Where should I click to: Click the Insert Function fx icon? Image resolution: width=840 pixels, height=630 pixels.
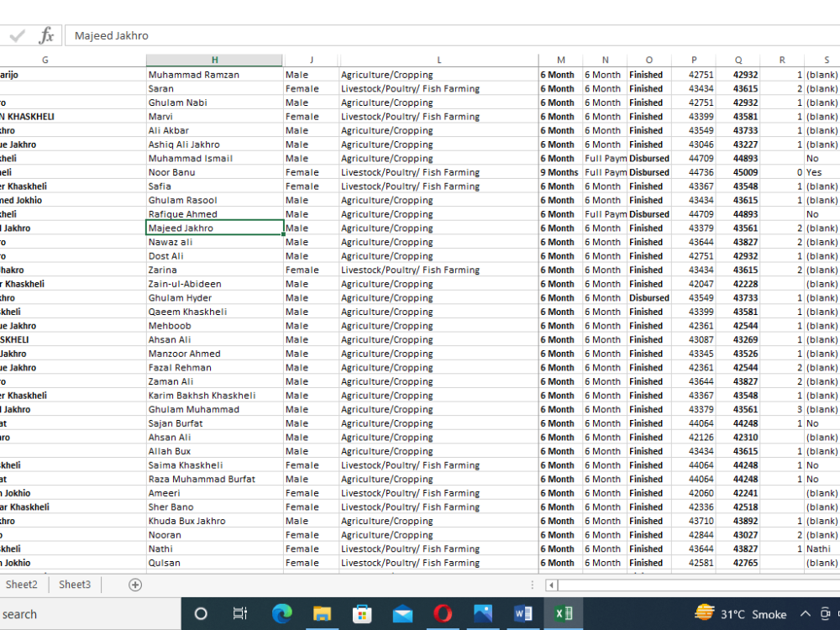[x=46, y=35]
